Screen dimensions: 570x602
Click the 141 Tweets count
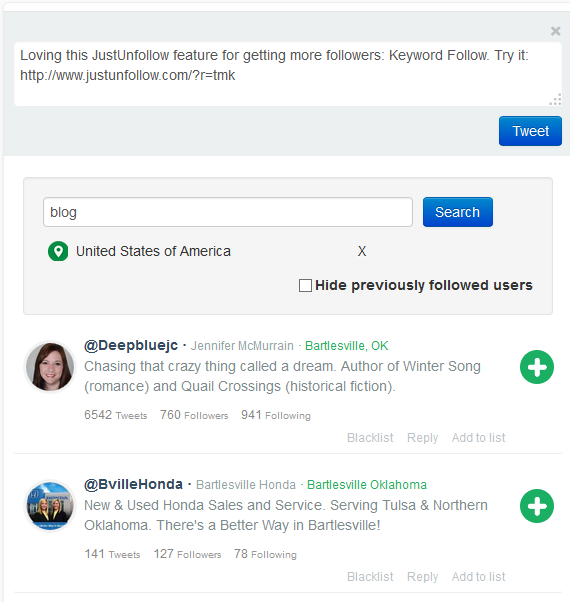(112, 554)
